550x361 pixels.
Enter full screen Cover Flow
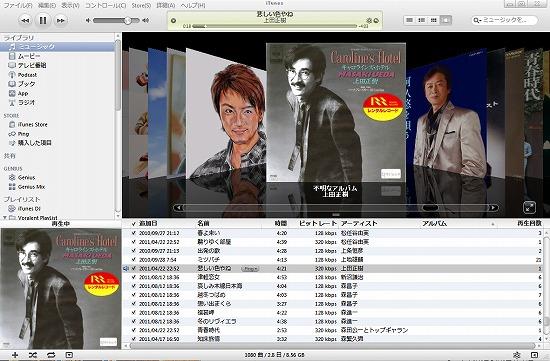[x=529, y=207]
